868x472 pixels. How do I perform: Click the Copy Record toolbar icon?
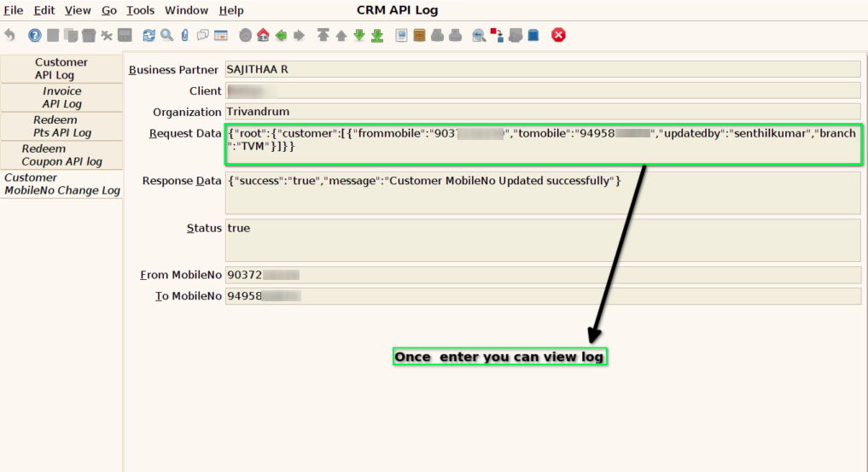pos(71,35)
